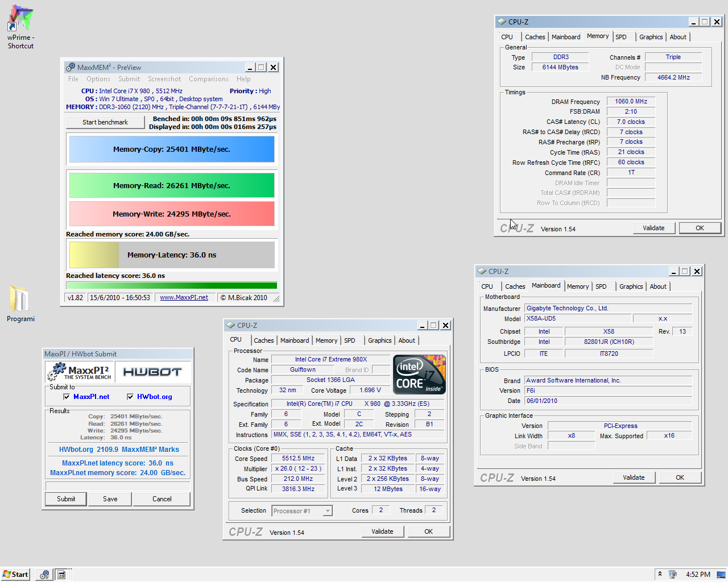Toggle the HWbot.org submit checkbox

130,397
